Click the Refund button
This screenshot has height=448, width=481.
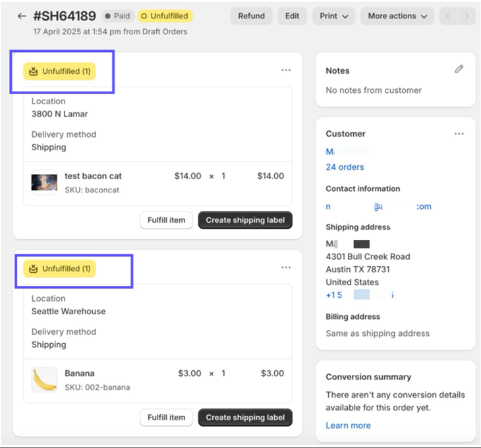(251, 16)
